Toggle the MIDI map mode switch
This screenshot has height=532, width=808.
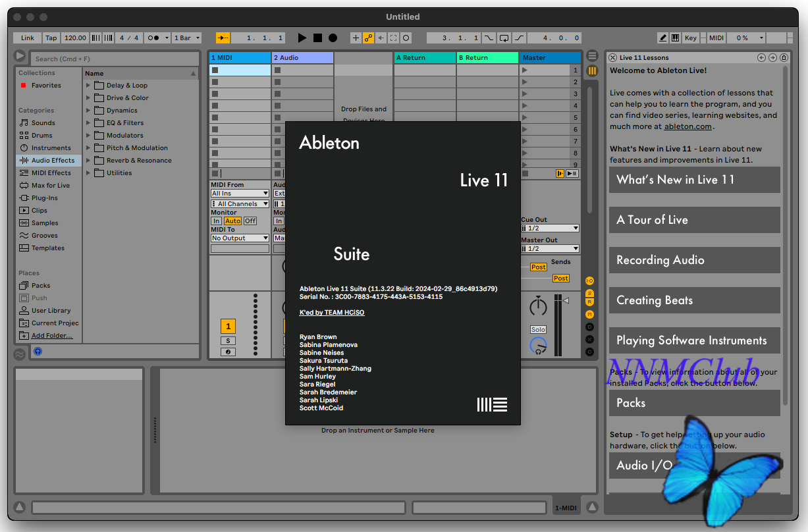716,38
